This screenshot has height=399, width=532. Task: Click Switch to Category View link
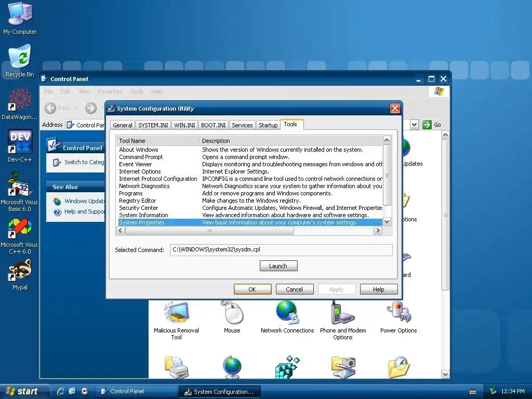(84, 162)
